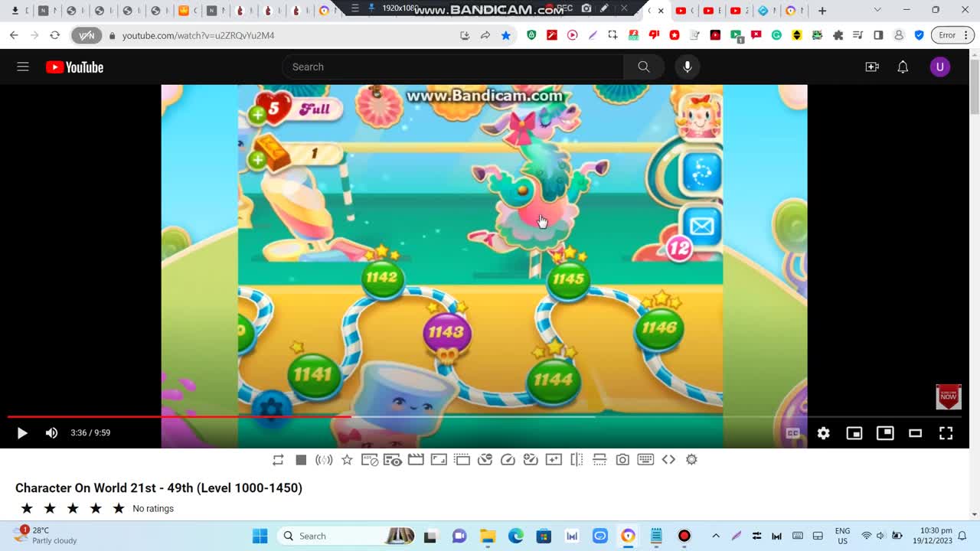
Task: Play the paused video
Action: point(21,433)
